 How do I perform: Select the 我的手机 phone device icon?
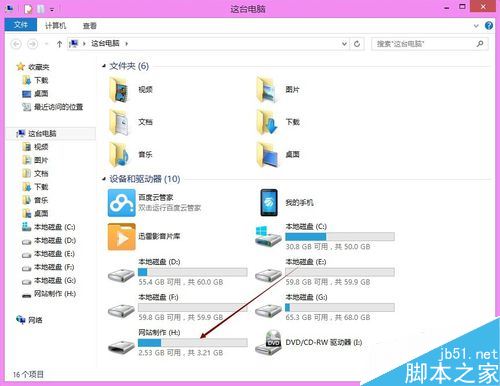tap(269, 203)
